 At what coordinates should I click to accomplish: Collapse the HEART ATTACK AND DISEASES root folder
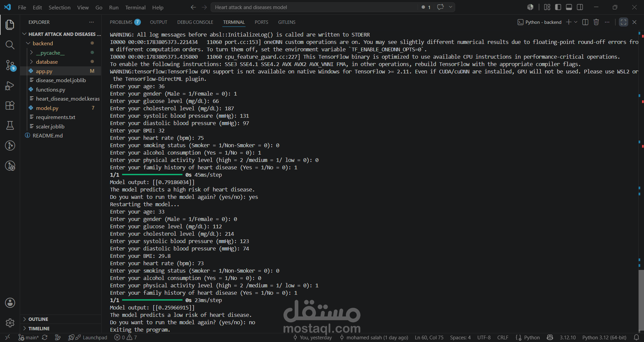61,34
